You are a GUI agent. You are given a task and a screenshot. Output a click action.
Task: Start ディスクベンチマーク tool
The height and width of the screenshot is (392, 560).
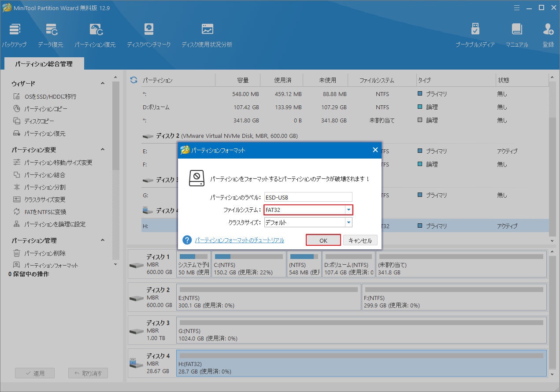click(148, 35)
